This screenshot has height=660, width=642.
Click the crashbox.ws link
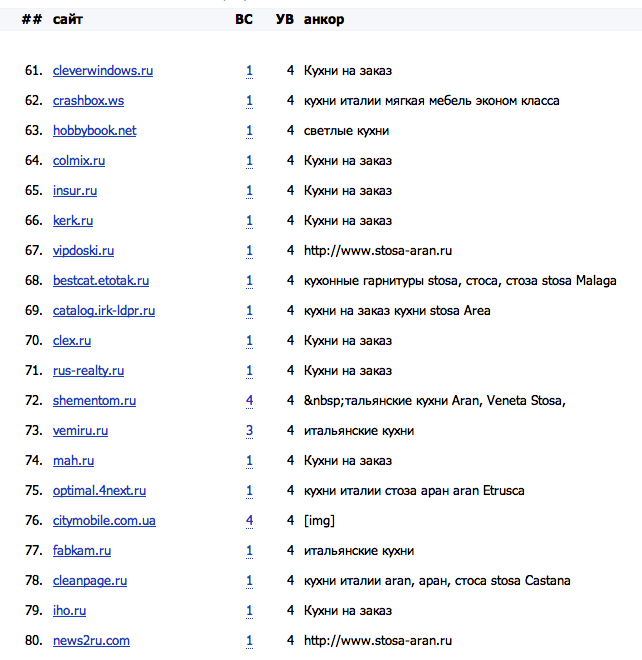tap(88, 101)
